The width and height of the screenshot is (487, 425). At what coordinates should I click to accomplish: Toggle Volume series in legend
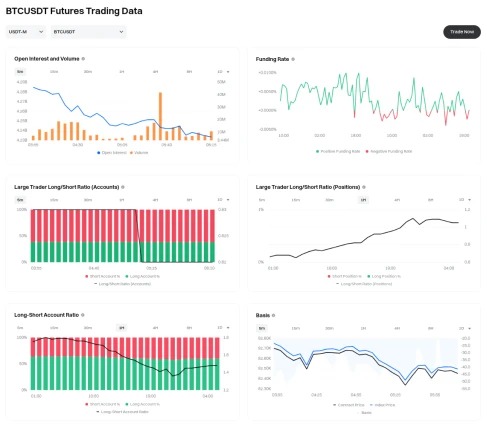click(139, 153)
